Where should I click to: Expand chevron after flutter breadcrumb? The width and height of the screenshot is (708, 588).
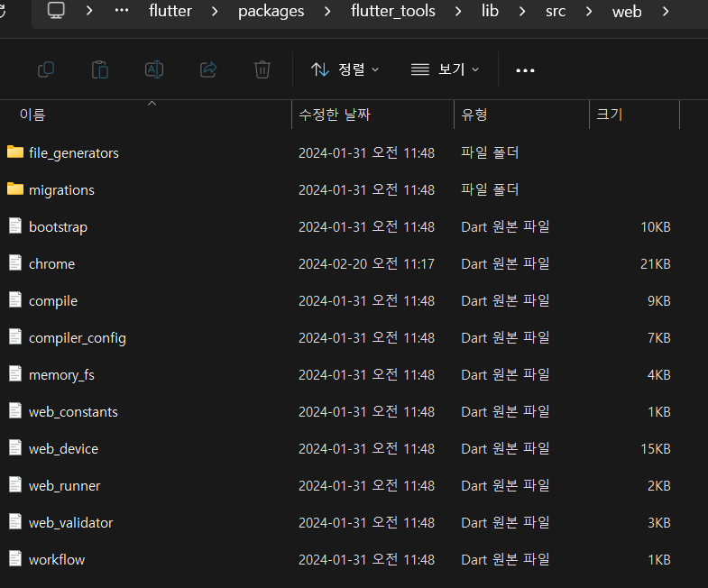click(x=215, y=11)
